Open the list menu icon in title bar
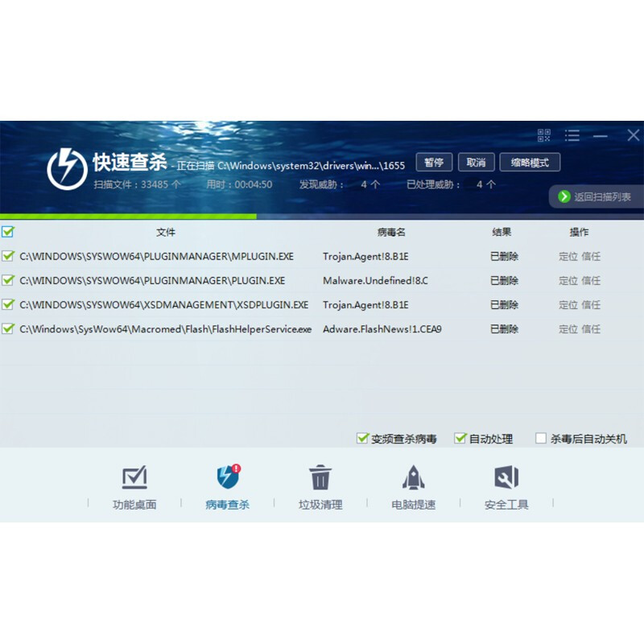The width and height of the screenshot is (644, 644). pos(572,135)
